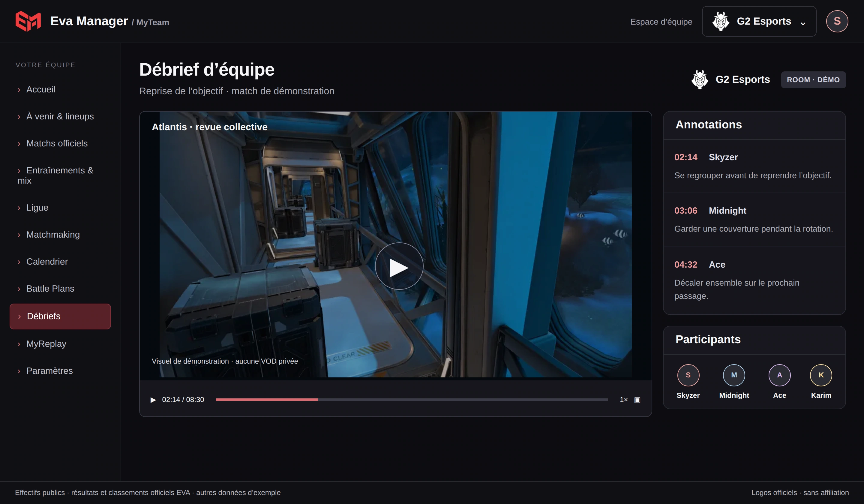864x504 pixels.
Task: Open À venir & lineups section
Action: pyautogui.click(x=60, y=117)
